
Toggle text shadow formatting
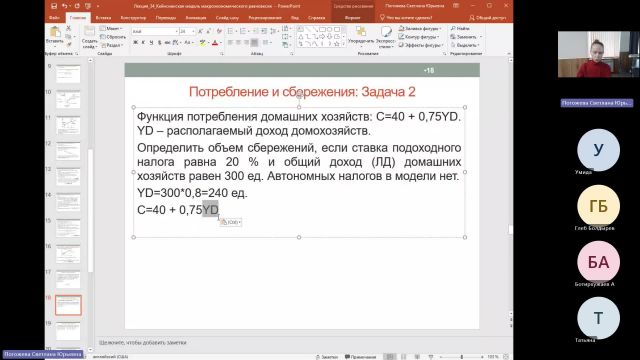point(159,42)
